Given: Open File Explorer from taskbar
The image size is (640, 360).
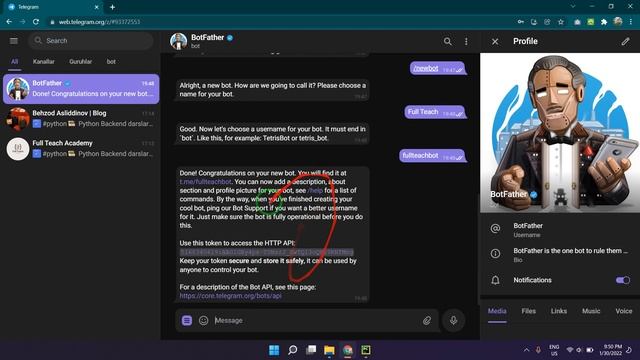Looking at the screenshot, I should click(x=329, y=350).
